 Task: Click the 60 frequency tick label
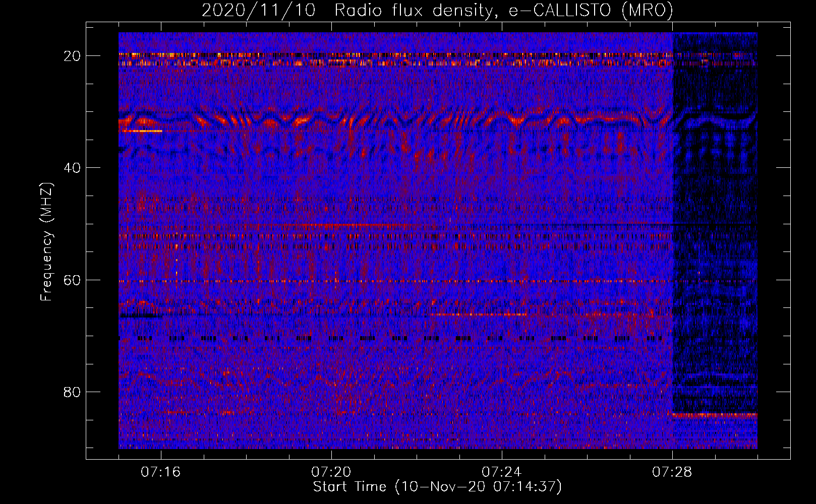pos(73,280)
